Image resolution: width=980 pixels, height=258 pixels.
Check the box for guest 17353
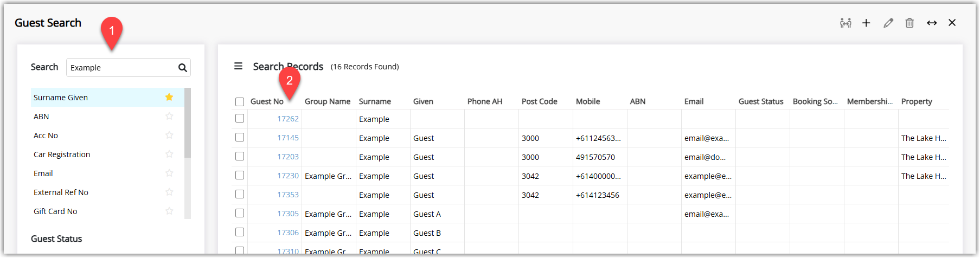[240, 194]
